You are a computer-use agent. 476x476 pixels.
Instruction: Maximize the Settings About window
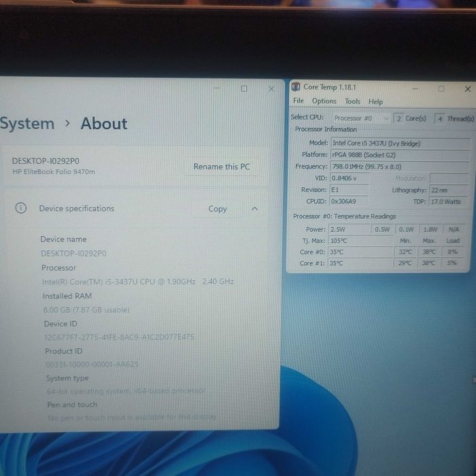(243, 88)
